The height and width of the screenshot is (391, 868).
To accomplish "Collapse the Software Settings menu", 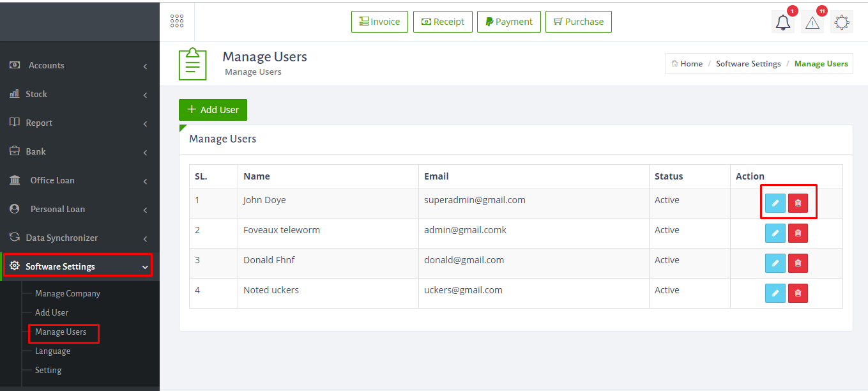I will pyautogui.click(x=60, y=266).
